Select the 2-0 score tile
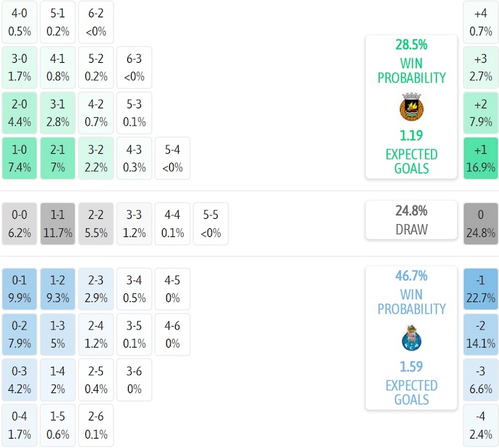499x448 pixels. (x=20, y=113)
